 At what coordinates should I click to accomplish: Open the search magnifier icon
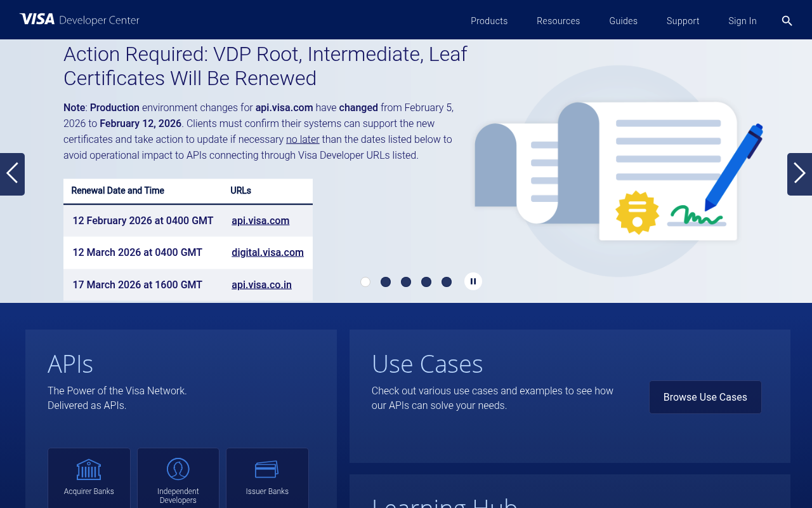787,21
